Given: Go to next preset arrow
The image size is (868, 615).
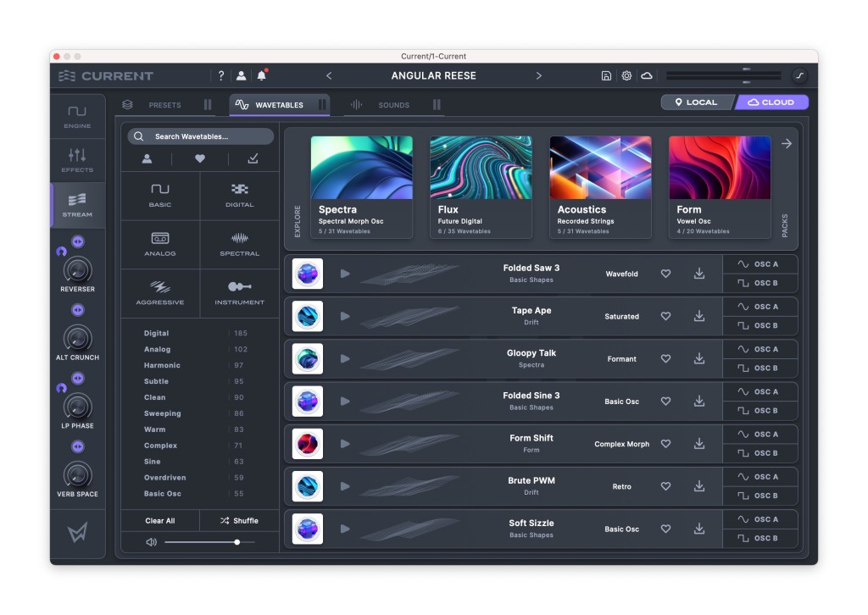Looking at the screenshot, I should coord(538,75).
